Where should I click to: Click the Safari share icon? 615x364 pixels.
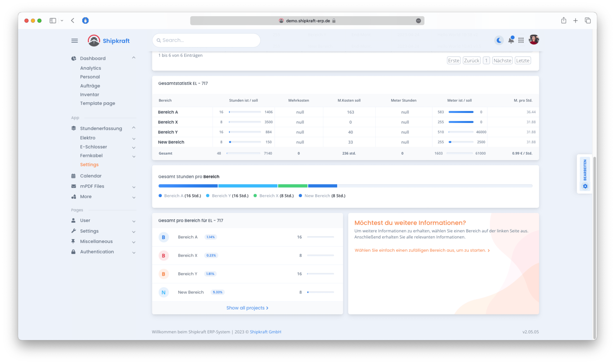click(x=564, y=20)
